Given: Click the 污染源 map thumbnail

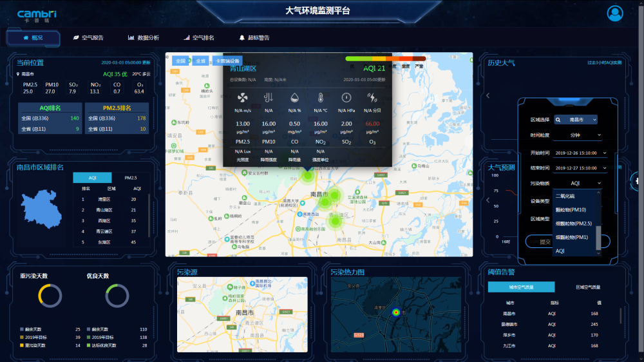Looking at the screenshot, I should [x=242, y=314].
